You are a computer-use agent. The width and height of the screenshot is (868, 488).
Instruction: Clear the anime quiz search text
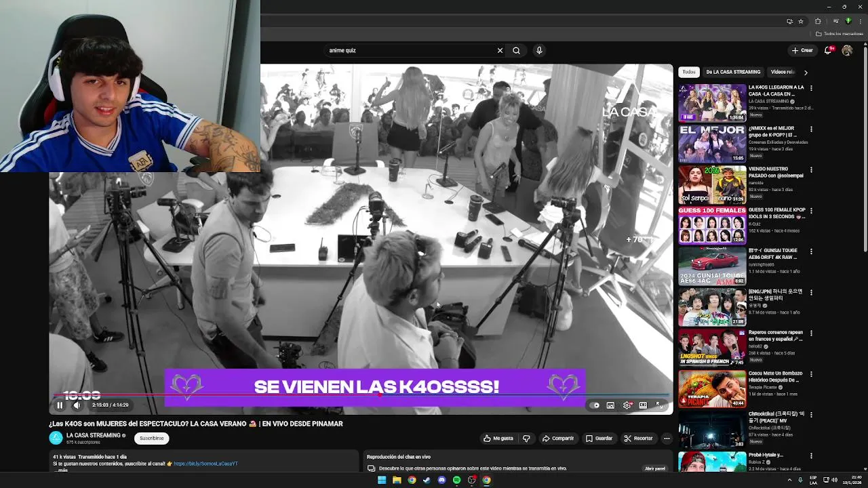pos(500,50)
